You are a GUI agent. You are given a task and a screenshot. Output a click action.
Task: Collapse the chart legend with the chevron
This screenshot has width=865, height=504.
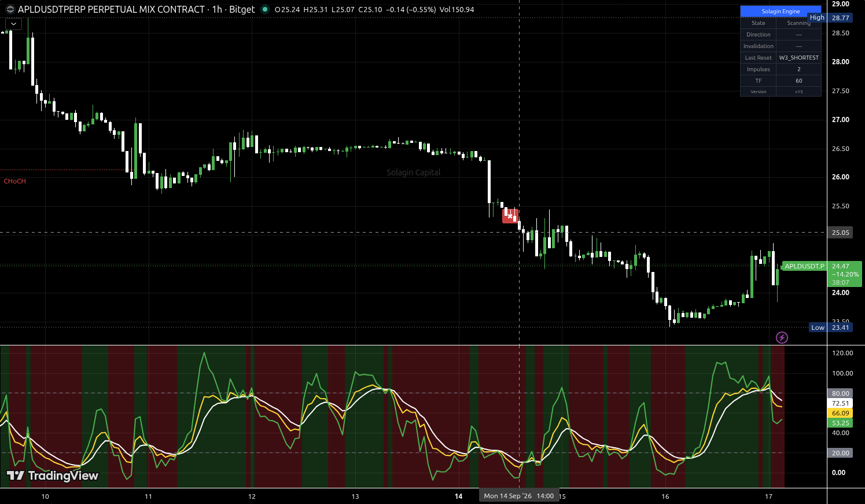(x=13, y=24)
